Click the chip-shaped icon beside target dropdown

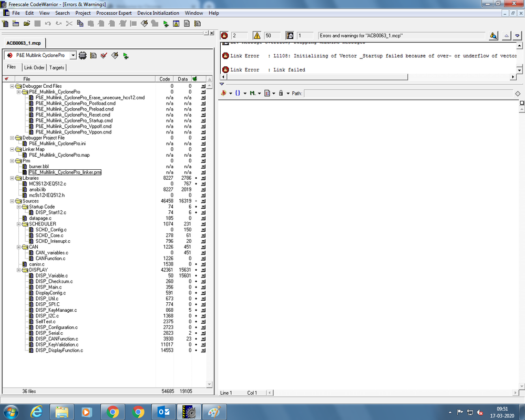pyautogui.click(x=83, y=55)
